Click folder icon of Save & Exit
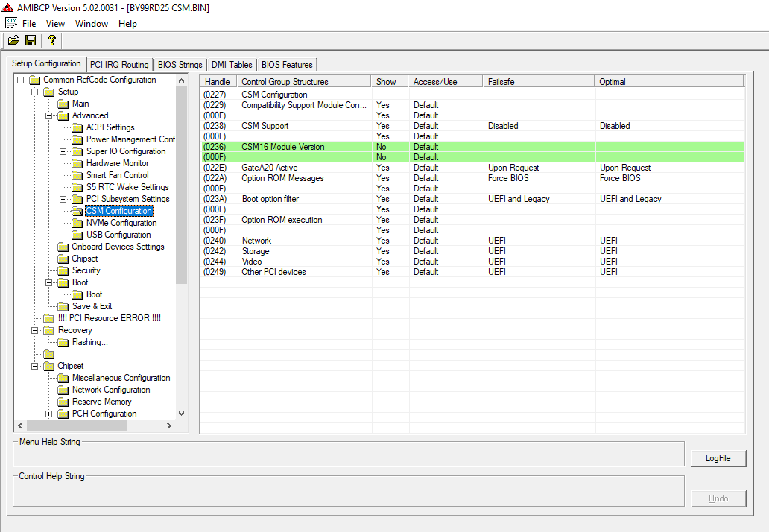Viewport: 769px width, 532px height. click(63, 306)
